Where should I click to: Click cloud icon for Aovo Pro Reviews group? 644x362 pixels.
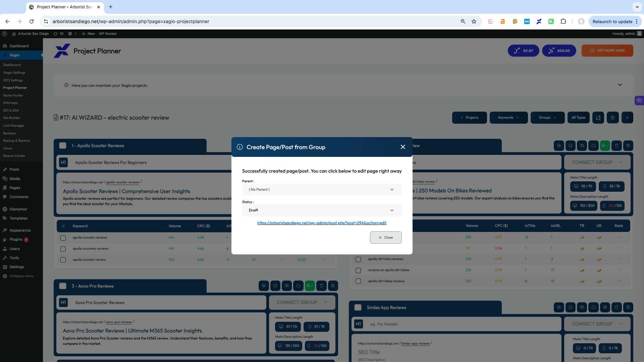click(298, 286)
